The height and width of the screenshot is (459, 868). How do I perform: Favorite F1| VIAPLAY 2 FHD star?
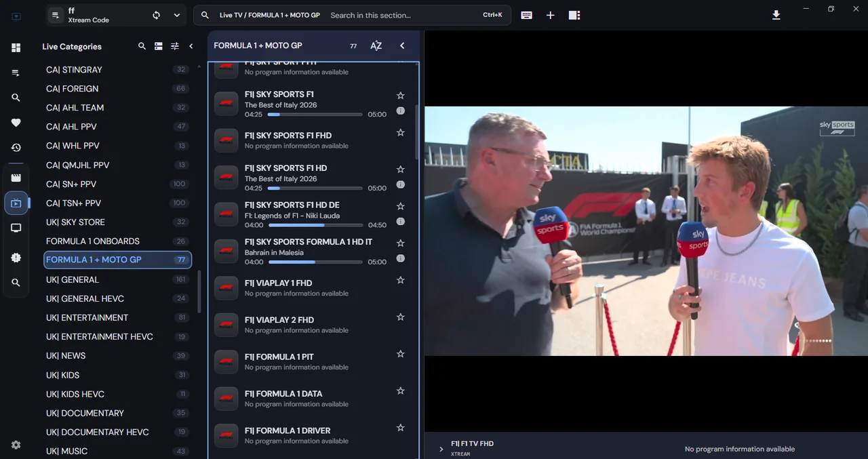click(400, 317)
